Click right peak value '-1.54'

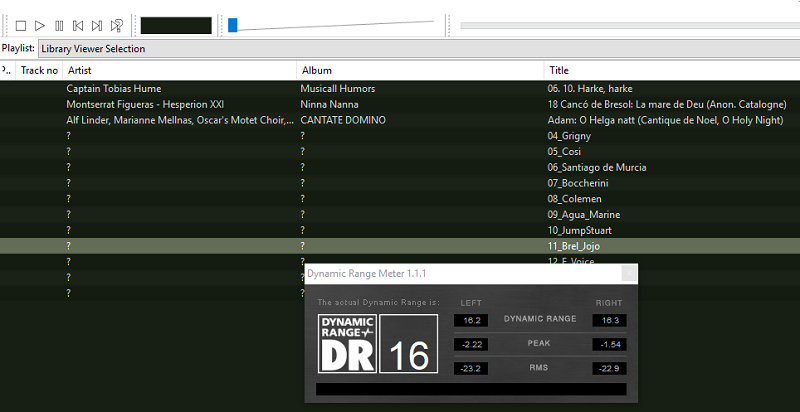point(610,345)
